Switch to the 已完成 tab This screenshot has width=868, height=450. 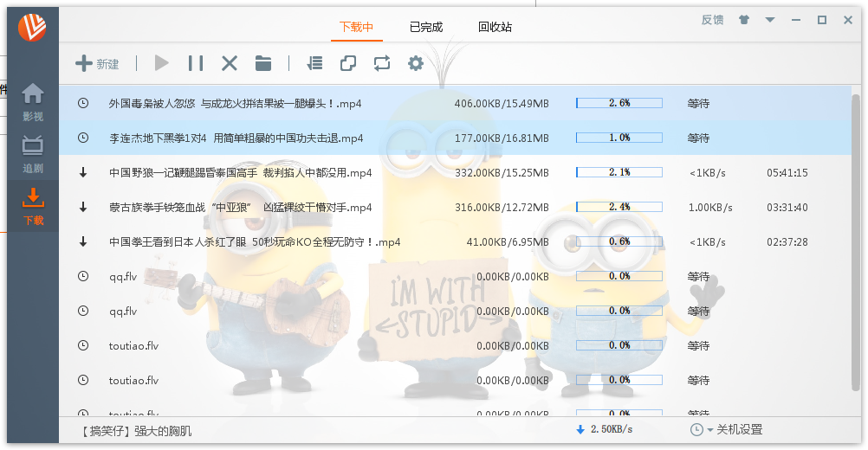pyautogui.click(x=426, y=27)
